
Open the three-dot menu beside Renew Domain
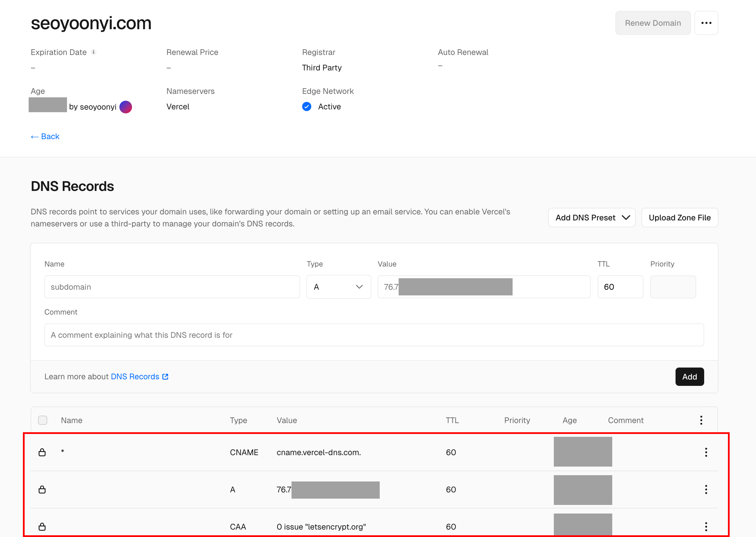[706, 23]
